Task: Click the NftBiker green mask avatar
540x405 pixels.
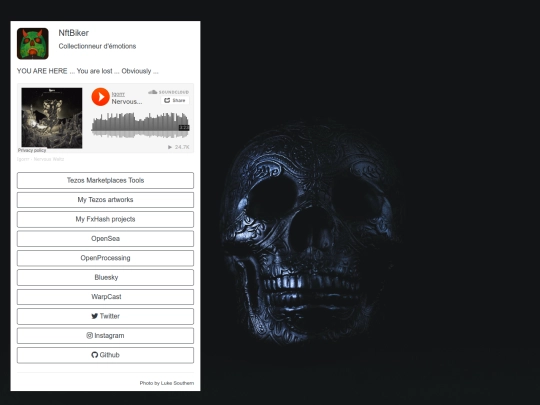Action: [x=33, y=44]
